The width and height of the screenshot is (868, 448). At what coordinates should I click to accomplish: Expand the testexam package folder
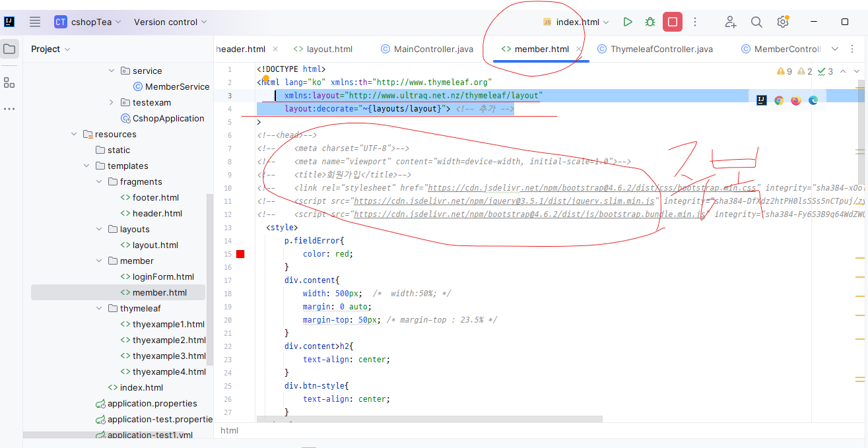click(x=112, y=102)
